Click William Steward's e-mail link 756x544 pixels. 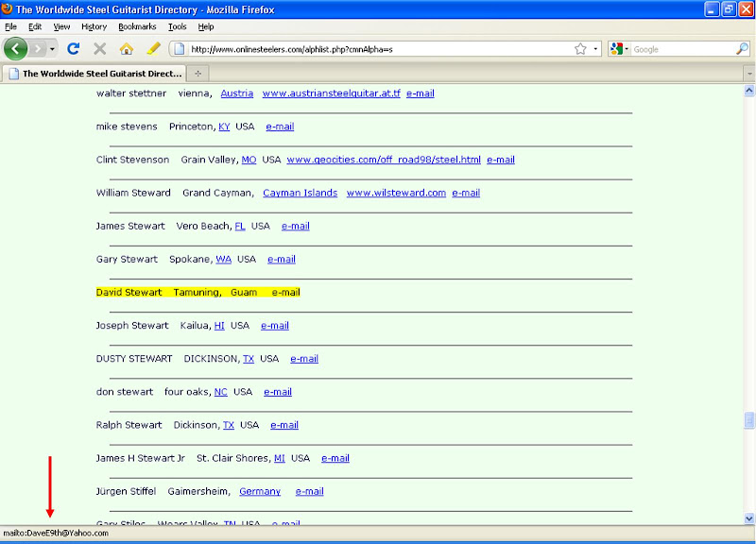pos(466,194)
